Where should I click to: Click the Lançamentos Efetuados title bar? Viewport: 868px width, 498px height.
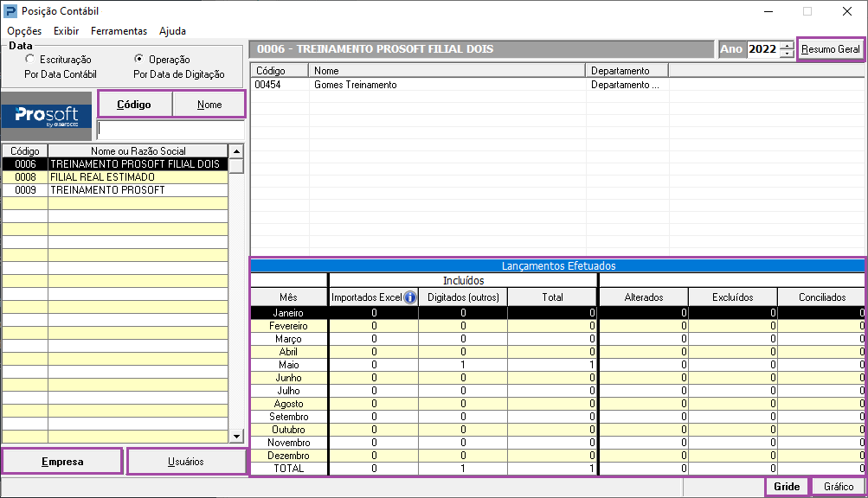[557, 265]
